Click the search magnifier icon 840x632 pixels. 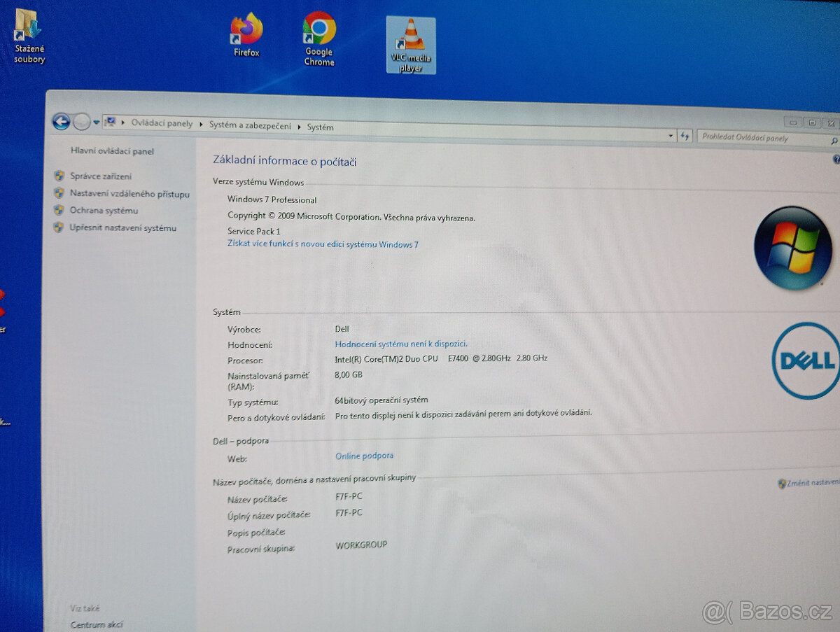834,141
